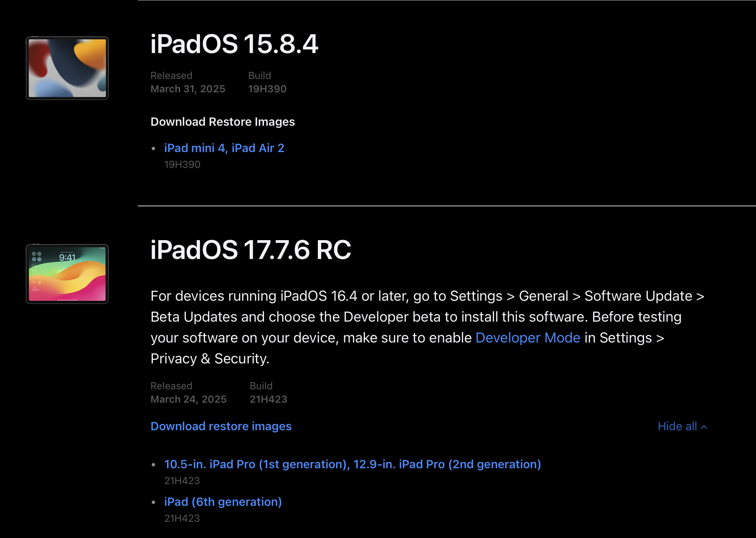Click release date March 31, 2025

(188, 89)
